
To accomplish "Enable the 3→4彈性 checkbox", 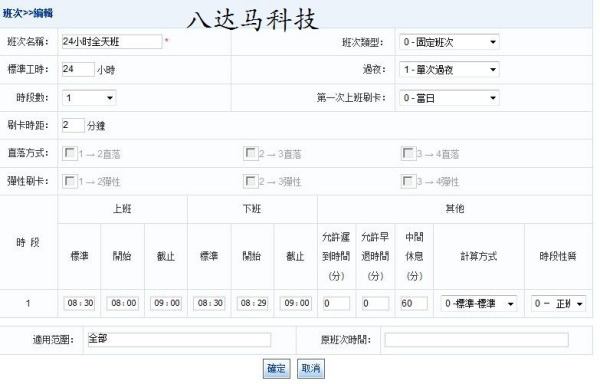I will [x=408, y=181].
